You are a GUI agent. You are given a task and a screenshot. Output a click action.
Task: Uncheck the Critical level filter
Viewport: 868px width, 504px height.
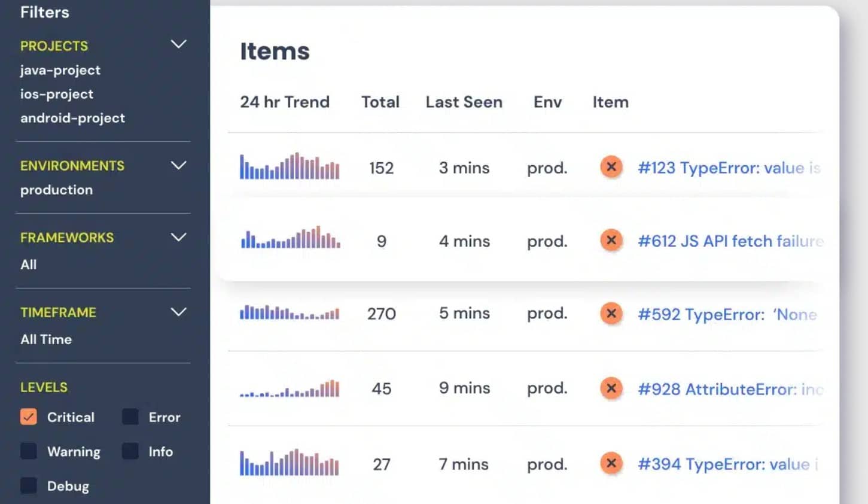pos(28,417)
